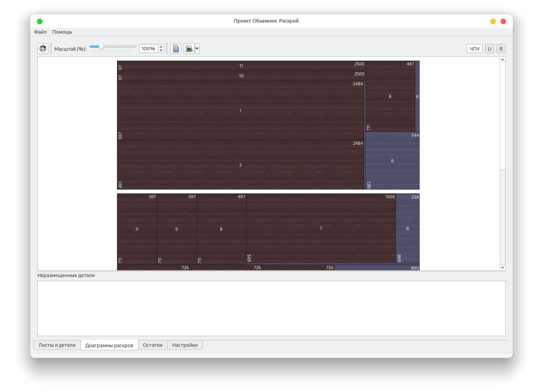Screen dimensions: 543x392
Task: Select the R remnant labeled 544 by 583
Action: pos(392,161)
